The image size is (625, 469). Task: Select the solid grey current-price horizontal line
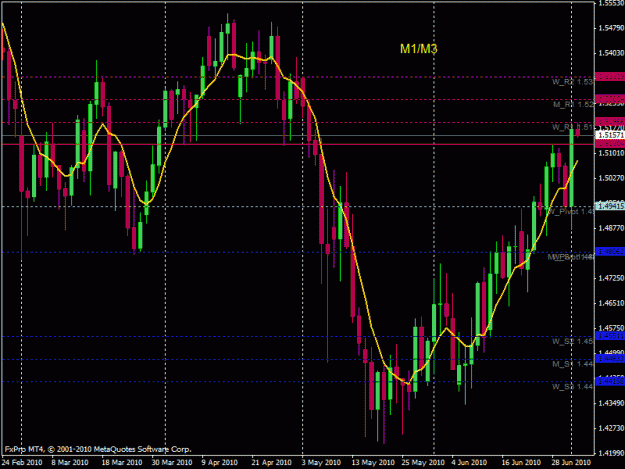tap(297, 135)
